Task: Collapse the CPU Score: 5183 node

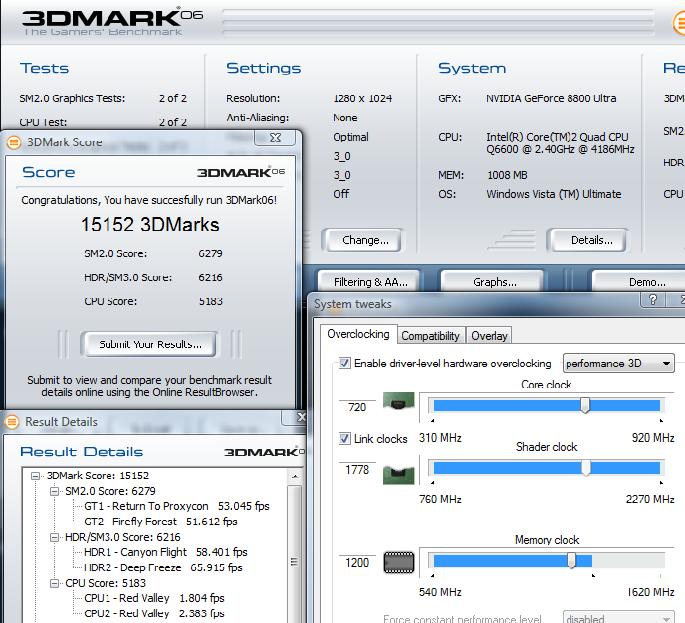Action: pyautogui.click(x=55, y=583)
